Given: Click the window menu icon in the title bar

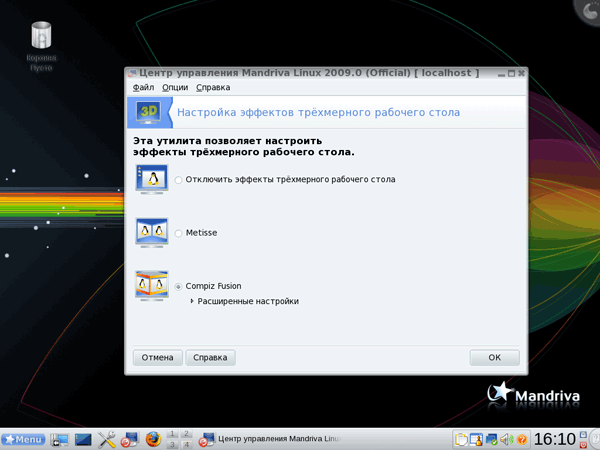Looking at the screenshot, I should click(x=132, y=73).
